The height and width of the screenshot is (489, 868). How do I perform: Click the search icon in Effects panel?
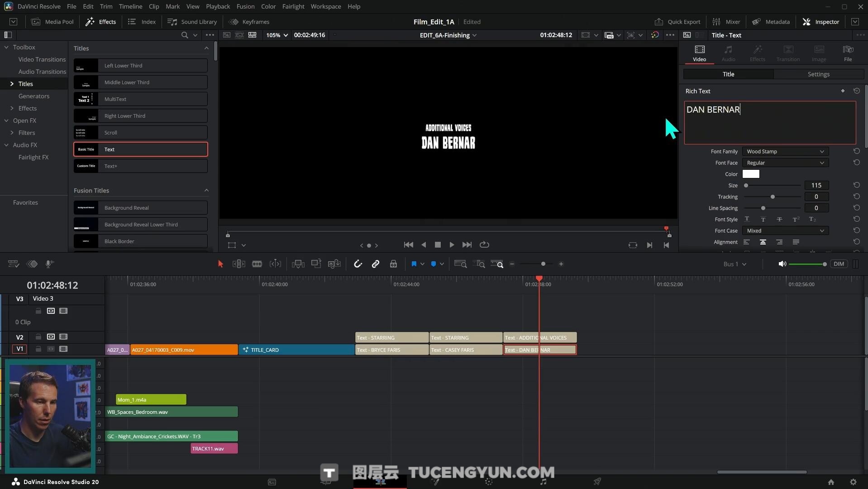[x=184, y=35]
